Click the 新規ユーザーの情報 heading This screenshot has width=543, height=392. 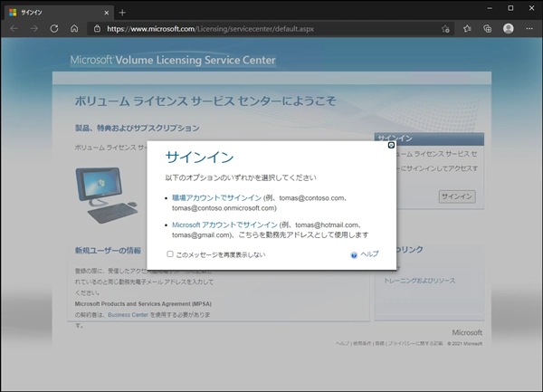[x=108, y=251]
